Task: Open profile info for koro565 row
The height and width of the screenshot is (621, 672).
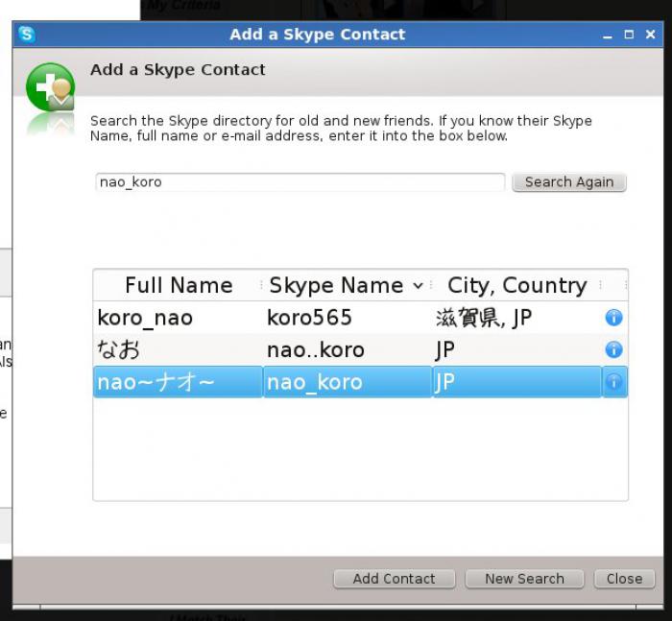Action: [x=613, y=318]
